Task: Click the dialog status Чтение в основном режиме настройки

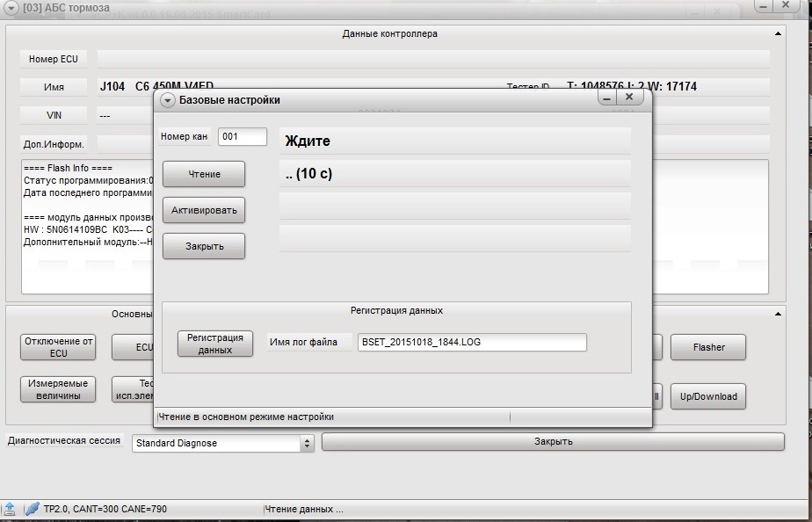Action: click(x=246, y=417)
